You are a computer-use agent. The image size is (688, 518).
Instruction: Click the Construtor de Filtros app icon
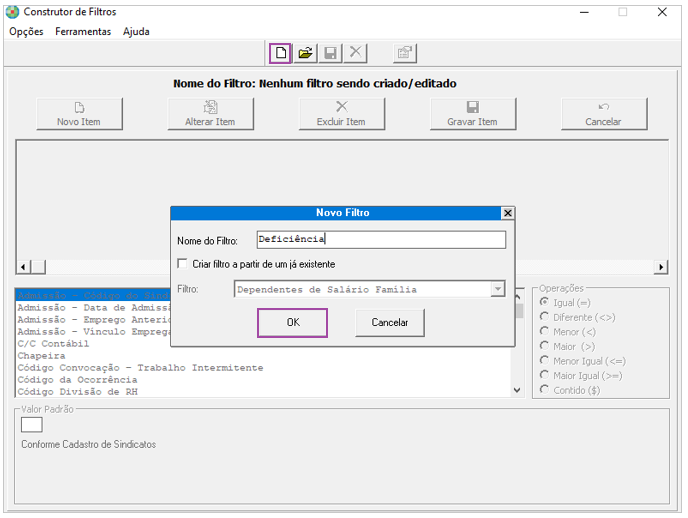12,12
